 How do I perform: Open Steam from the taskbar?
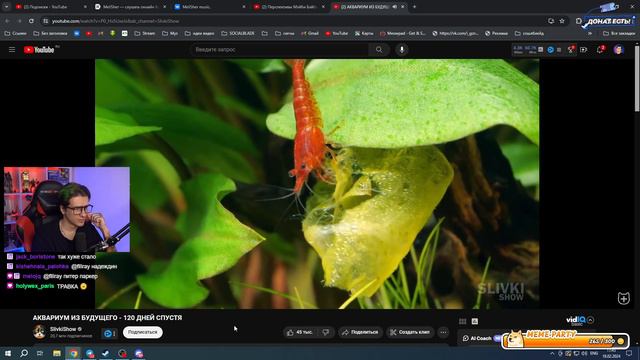click(106, 353)
